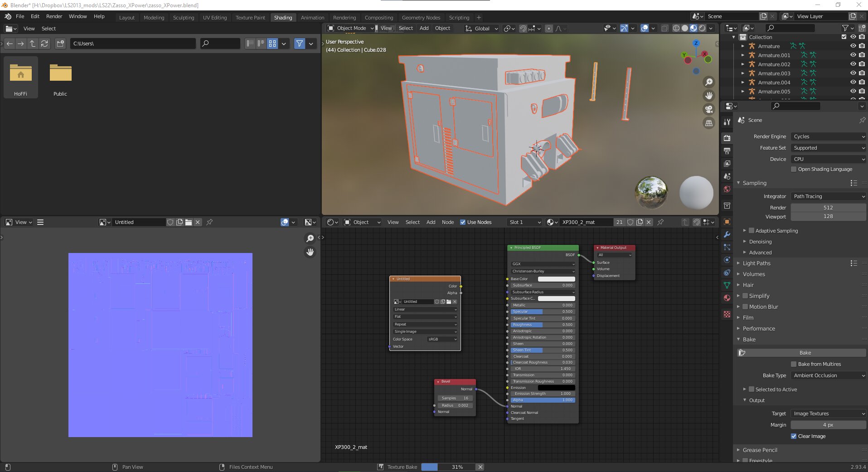The width and height of the screenshot is (868, 472).
Task: Cancel Texture Bake with X button
Action: click(480, 467)
